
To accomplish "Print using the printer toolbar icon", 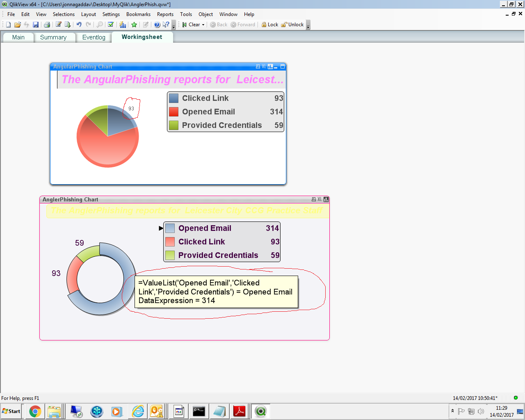I will [47, 25].
